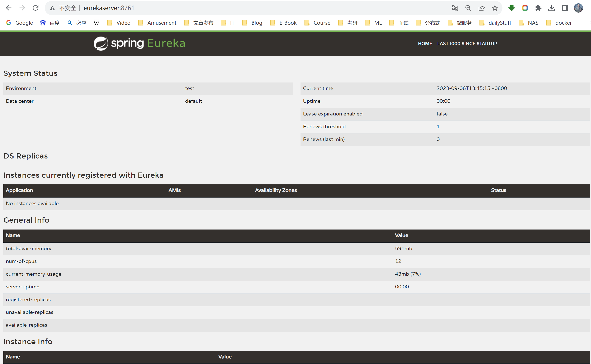The image size is (591, 364).
Task: Click the Environment value 'test'
Action: pyautogui.click(x=189, y=88)
